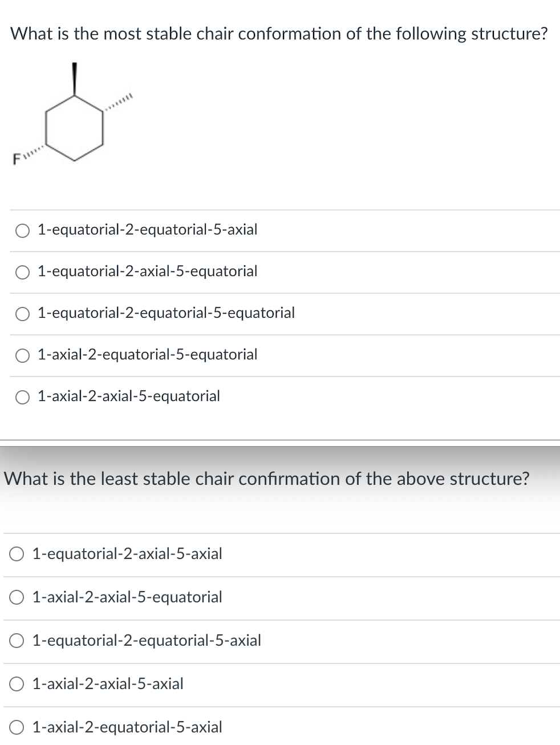Click the radio circle beside the third answer

coord(22,314)
